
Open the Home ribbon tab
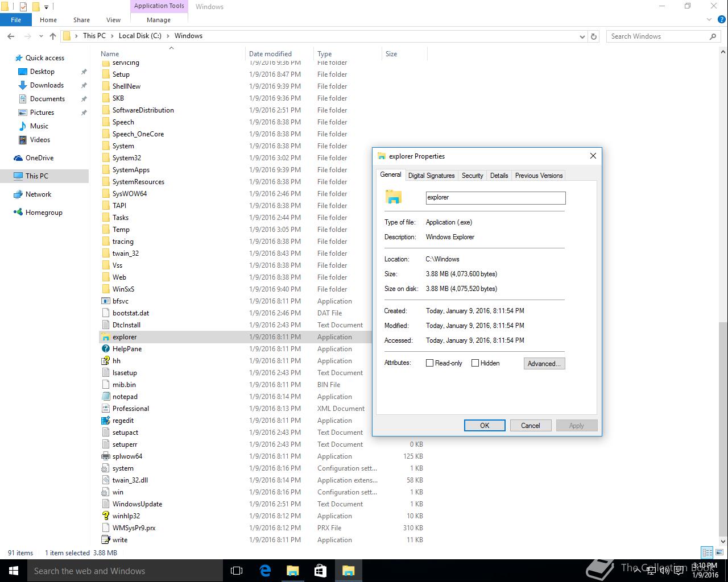click(x=48, y=20)
